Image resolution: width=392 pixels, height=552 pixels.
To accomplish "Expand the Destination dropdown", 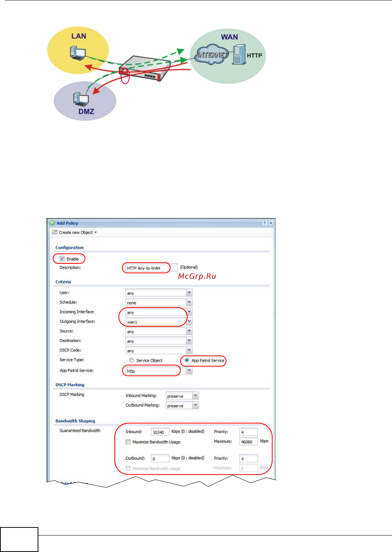I will click(x=189, y=340).
